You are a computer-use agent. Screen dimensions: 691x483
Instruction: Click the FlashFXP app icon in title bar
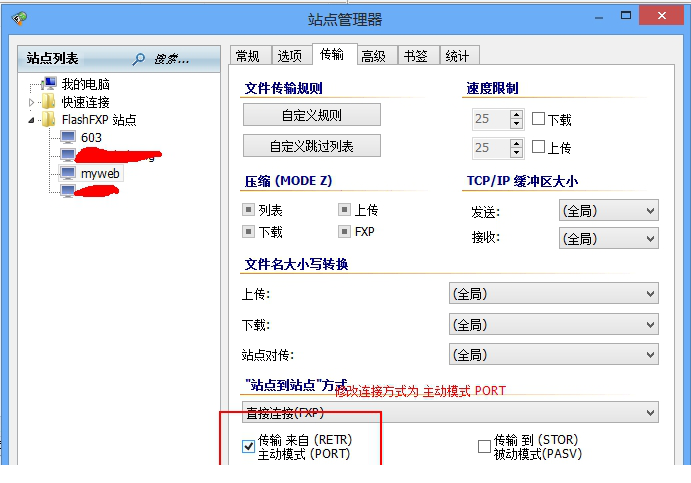pos(19,18)
